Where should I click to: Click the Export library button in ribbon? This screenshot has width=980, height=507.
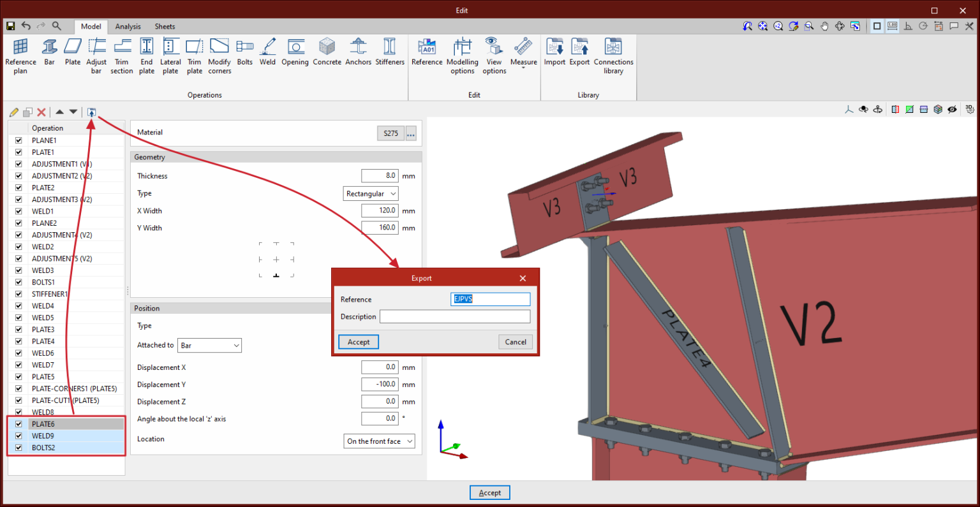click(x=580, y=52)
